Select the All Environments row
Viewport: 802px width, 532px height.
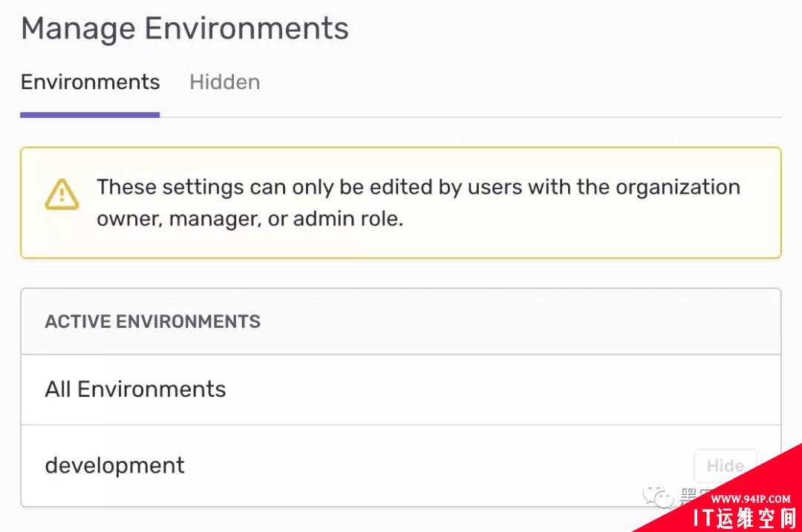tap(401, 390)
